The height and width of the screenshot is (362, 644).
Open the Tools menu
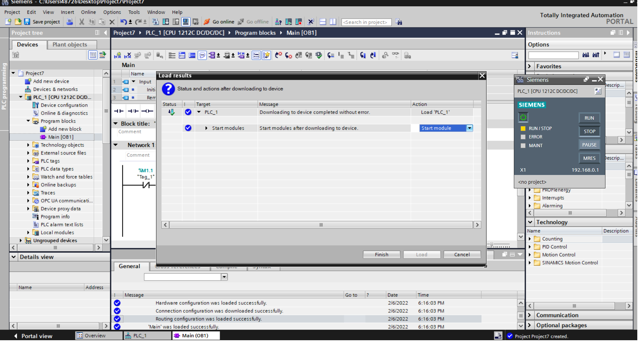pyautogui.click(x=134, y=12)
